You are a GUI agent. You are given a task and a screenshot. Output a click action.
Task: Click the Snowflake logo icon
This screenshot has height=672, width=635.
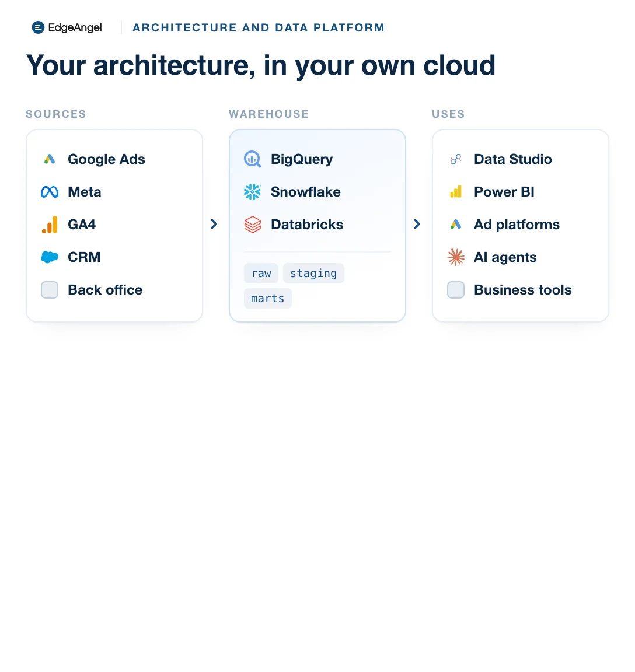253,192
